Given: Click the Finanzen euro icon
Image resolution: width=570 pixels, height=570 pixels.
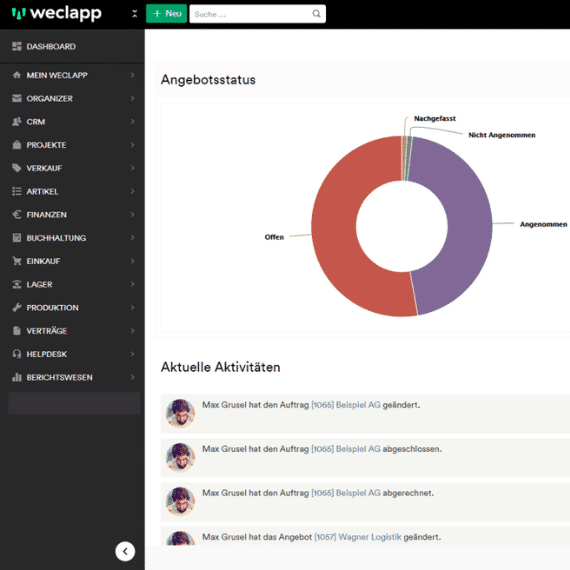Looking at the screenshot, I should 17,214.
